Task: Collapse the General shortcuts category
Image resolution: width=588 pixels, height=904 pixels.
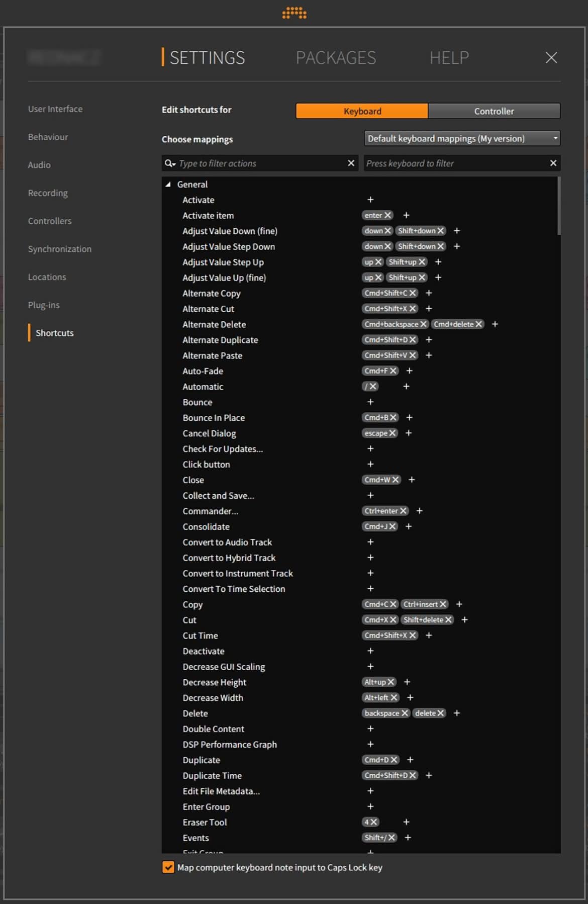Action: pyautogui.click(x=168, y=185)
